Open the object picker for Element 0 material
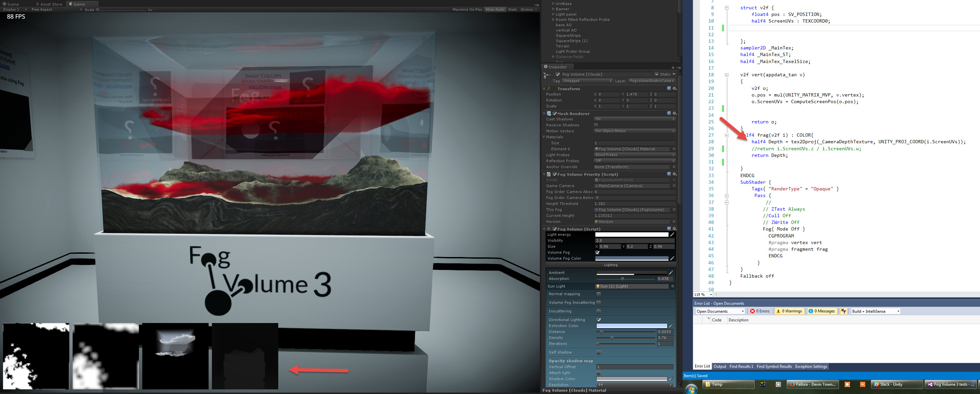 coord(673,149)
